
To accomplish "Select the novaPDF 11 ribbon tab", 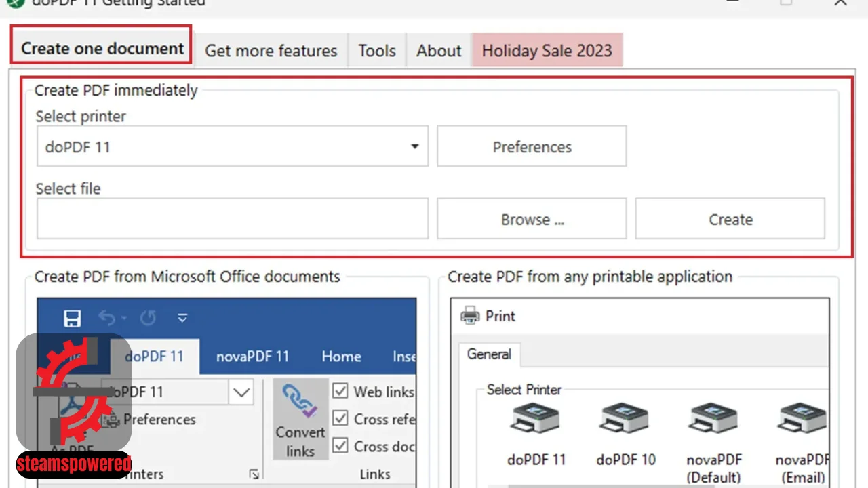I will 252,357.
